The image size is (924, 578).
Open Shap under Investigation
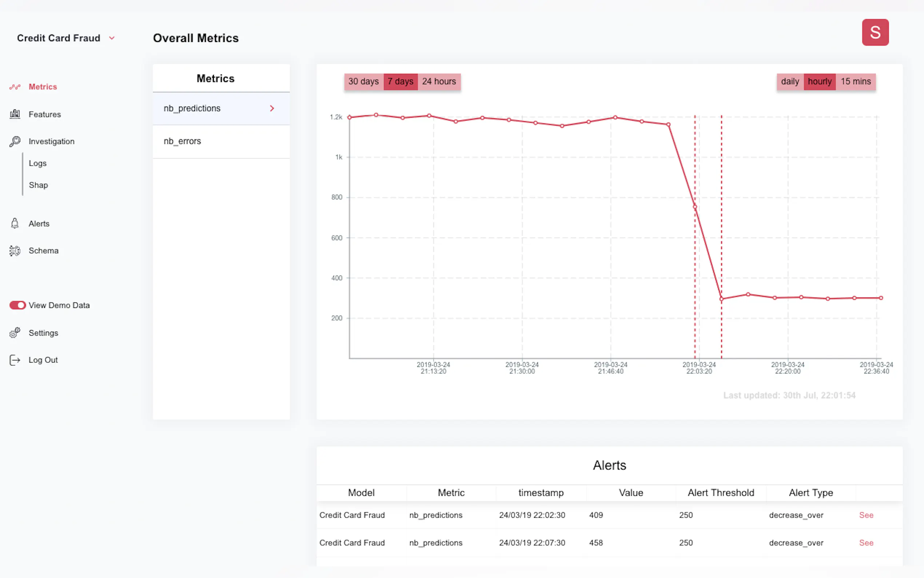coord(38,185)
